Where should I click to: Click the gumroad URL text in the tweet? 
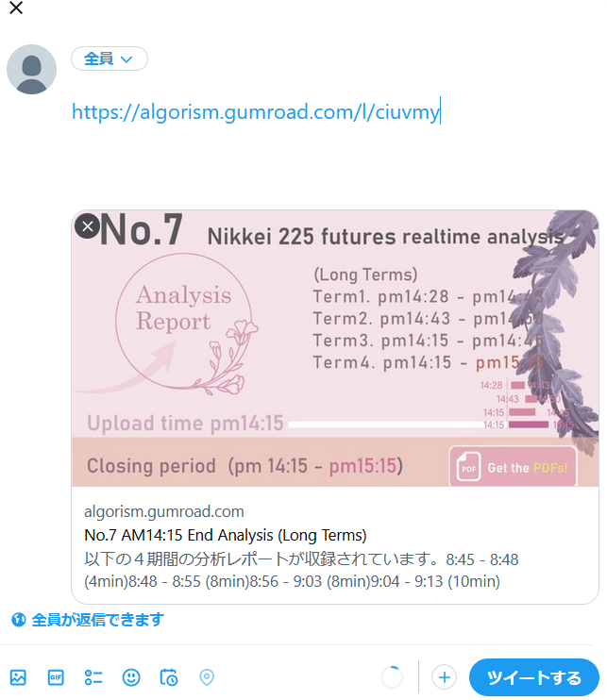coord(256,111)
